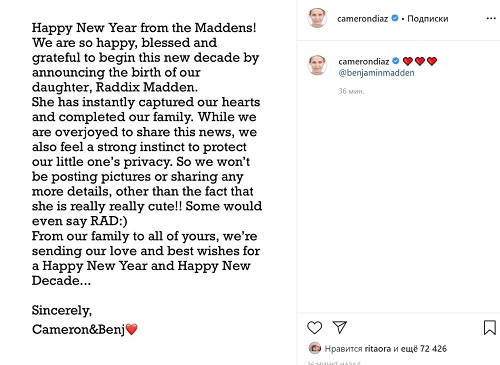Screen dimensions: 500x365
Task: Open ritaora's profile from the likes line
Action: 377,349
